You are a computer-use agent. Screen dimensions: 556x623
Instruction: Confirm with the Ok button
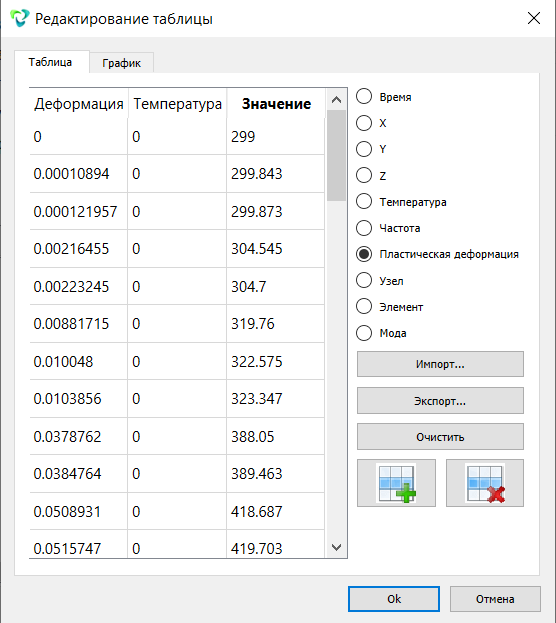tap(394, 599)
